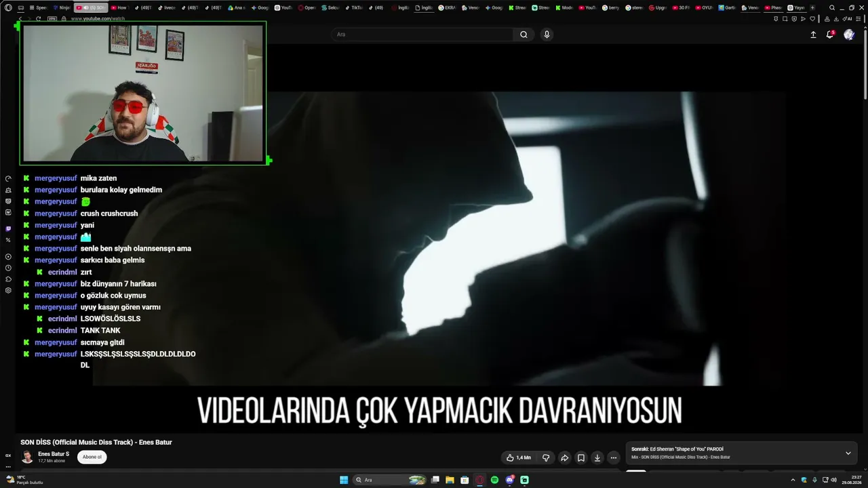The height and width of the screenshot is (488, 868).
Task: Switch to the Ninja browser tab
Action: 62,7
